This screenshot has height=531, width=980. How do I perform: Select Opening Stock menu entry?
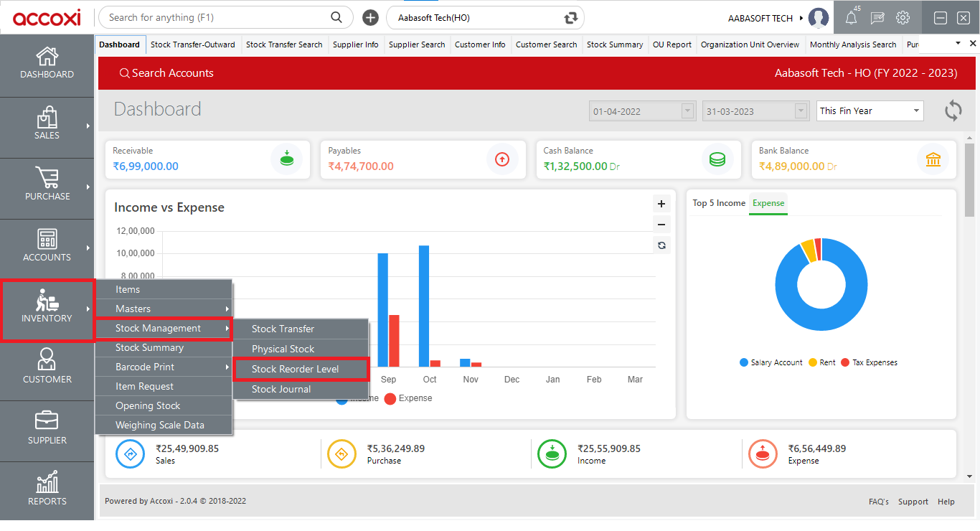pos(164,405)
